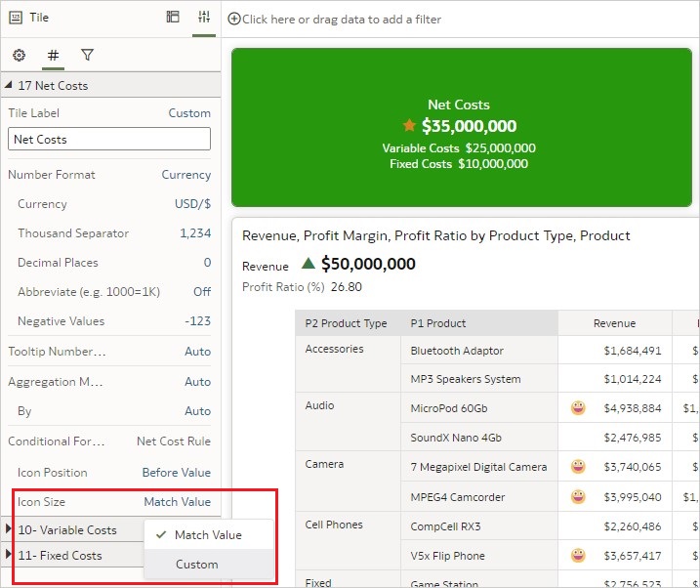Click the Tile visualization type icon
Screen dimensions: 700x588
16,18
